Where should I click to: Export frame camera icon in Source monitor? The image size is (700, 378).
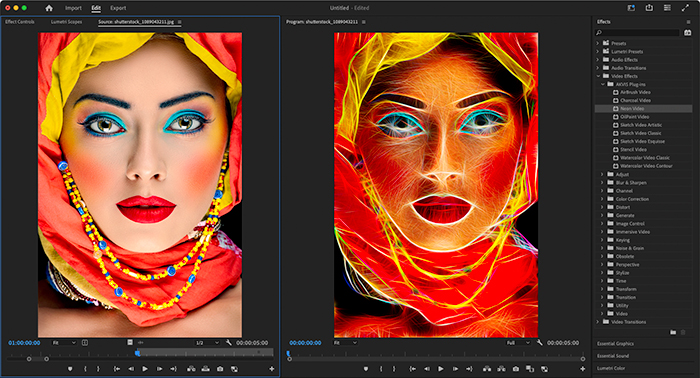click(x=220, y=369)
